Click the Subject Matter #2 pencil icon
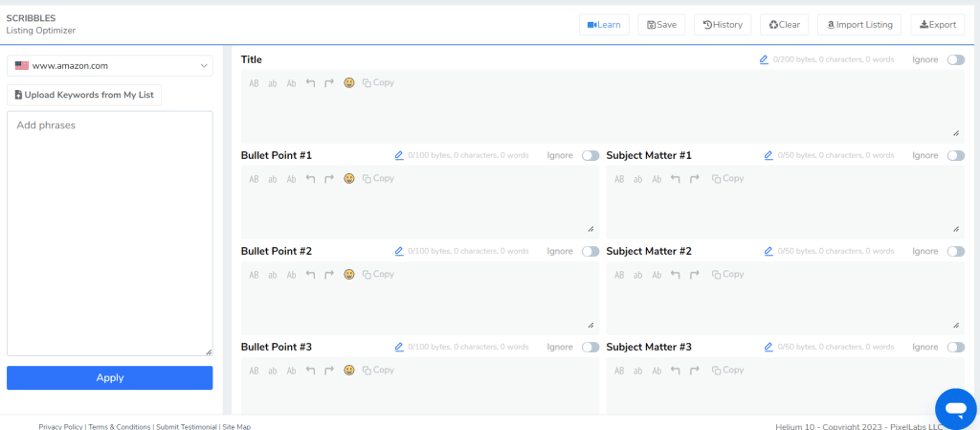The height and width of the screenshot is (430, 980). (768, 251)
